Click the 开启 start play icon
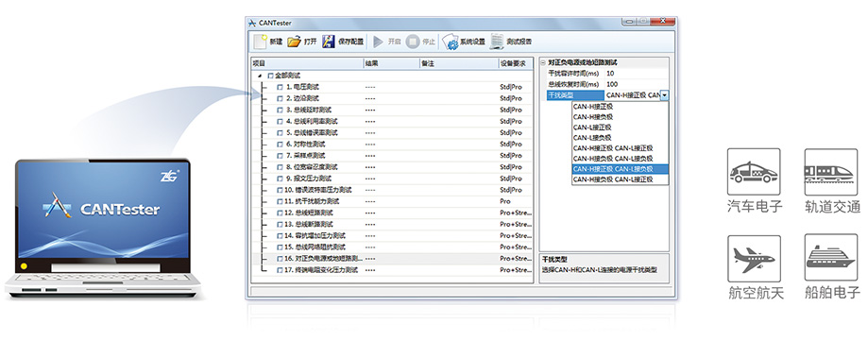868x341 pixels. coord(379,42)
